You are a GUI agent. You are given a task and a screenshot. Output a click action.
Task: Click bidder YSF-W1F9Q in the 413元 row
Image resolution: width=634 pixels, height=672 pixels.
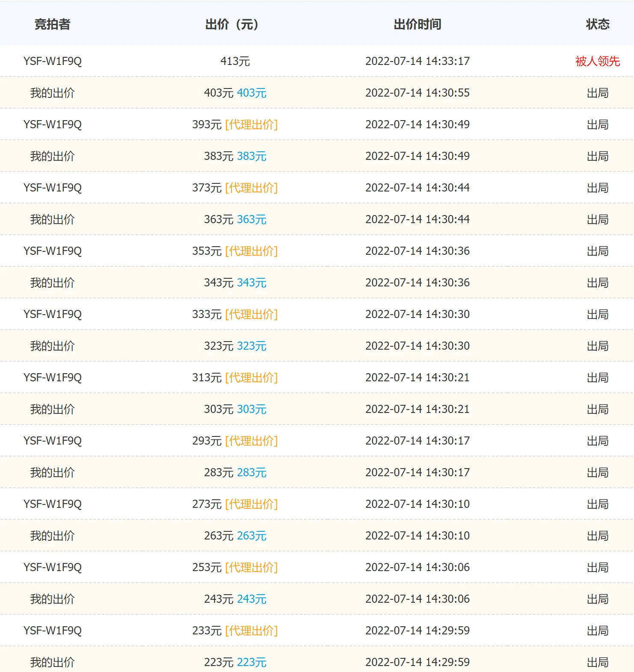[52, 61]
